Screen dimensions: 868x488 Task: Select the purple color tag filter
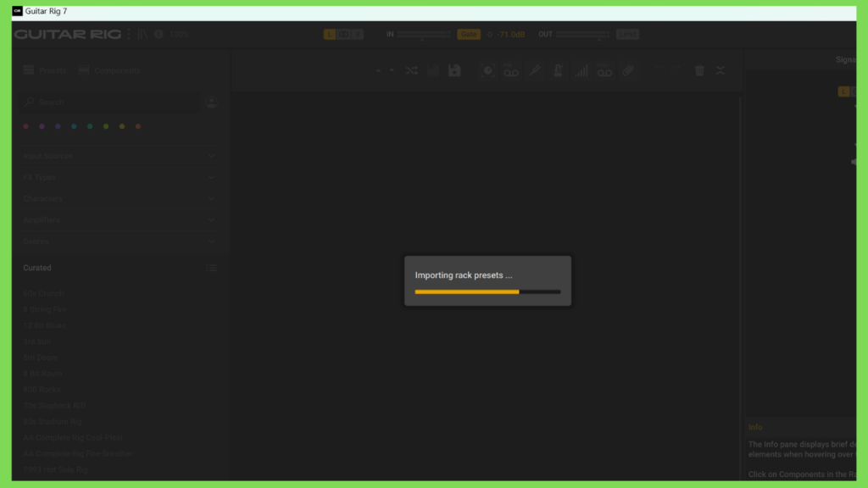coord(42,127)
